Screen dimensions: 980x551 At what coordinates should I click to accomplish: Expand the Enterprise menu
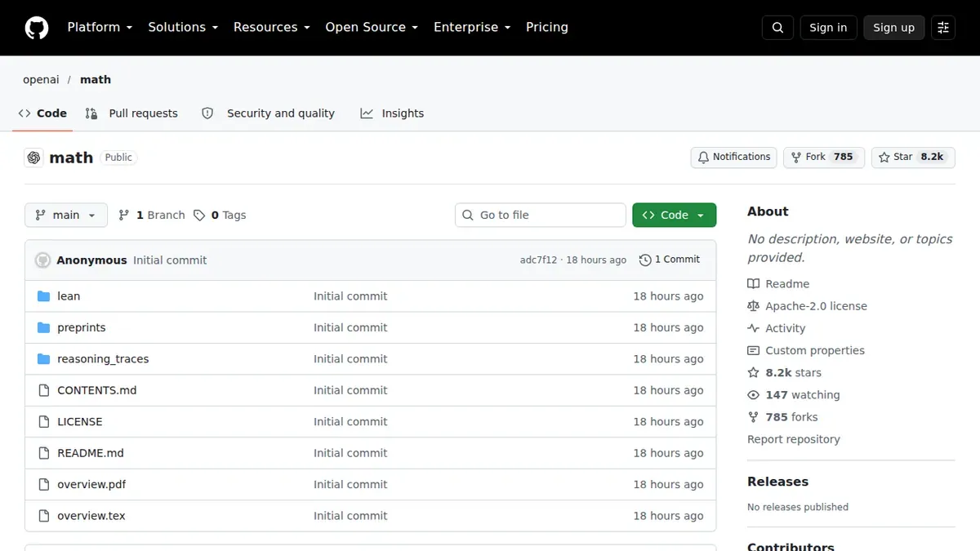click(472, 27)
